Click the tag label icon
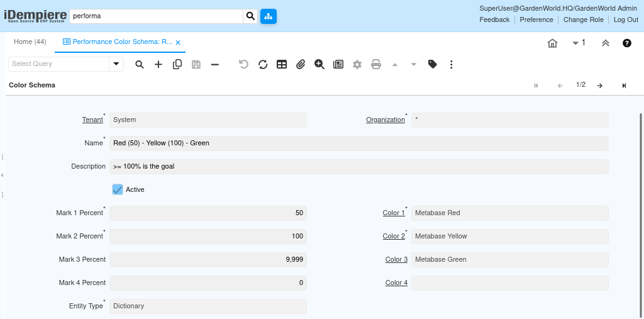Image resolution: width=644 pixels, height=319 pixels. (x=433, y=64)
